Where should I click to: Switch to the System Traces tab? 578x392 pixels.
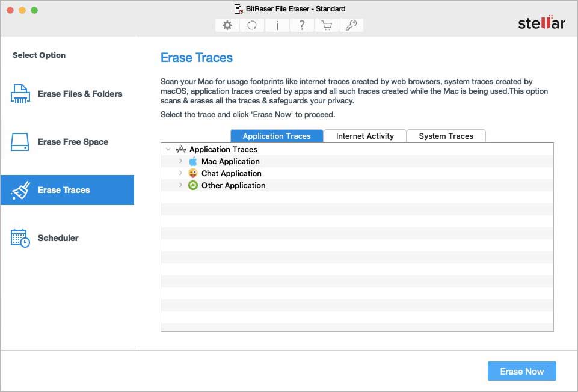point(446,136)
